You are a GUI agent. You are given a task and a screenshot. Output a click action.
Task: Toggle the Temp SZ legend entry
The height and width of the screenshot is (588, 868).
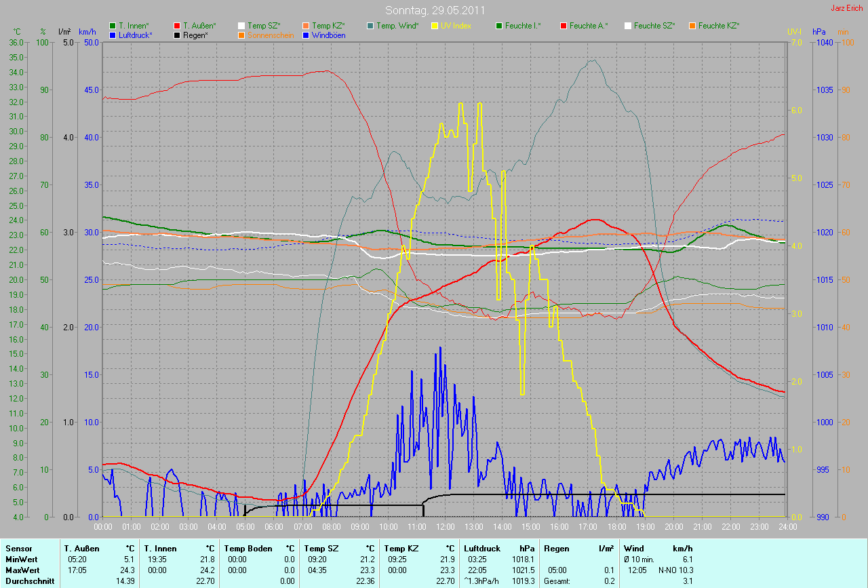258,26
